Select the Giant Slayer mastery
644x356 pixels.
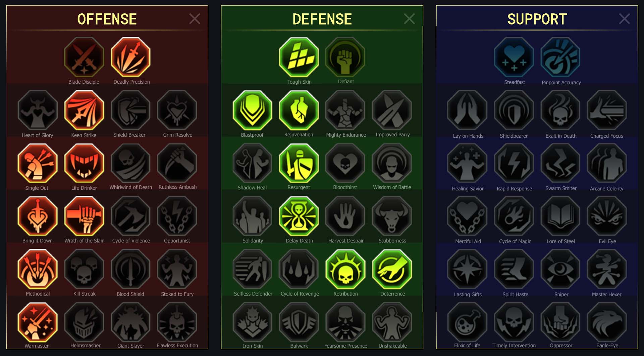click(130, 322)
